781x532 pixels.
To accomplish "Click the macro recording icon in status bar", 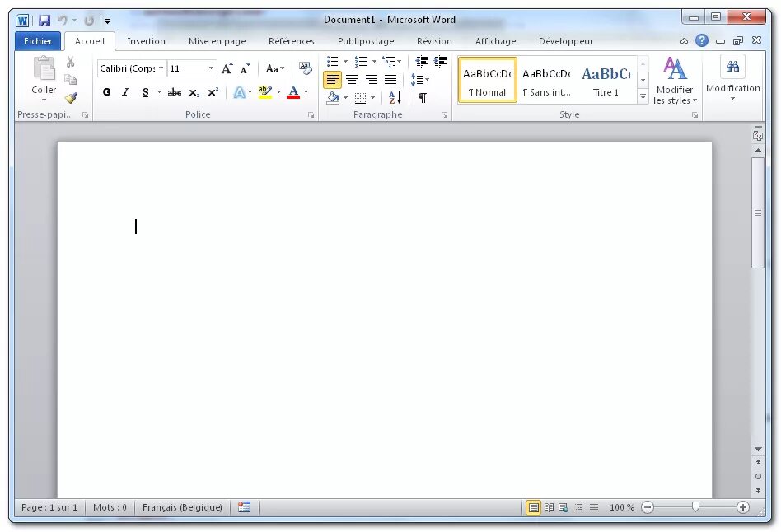I will 244,507.
